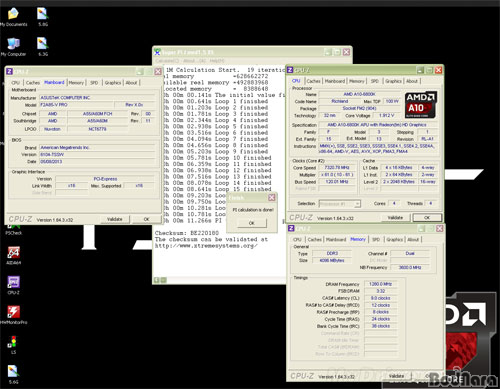Open the Help menu in Super PI
This screenshot has width=500, height=389.
pos(217,61)
